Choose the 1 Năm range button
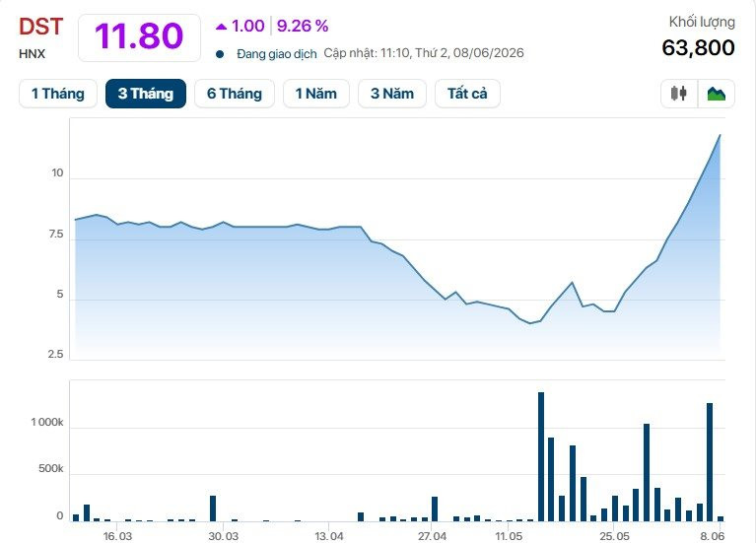 pyautogui.click(x=315, y=94)
